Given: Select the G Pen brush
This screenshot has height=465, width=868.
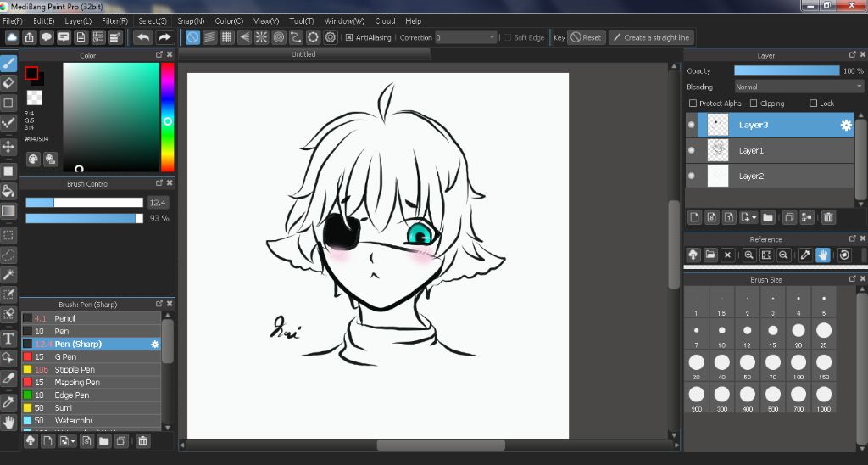Looking at the screenshot, I should [92, 357].
